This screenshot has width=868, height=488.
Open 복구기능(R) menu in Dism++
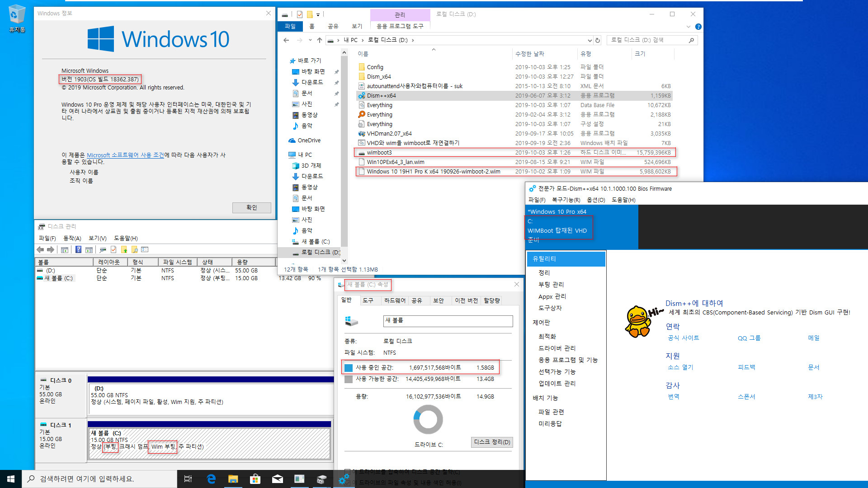[x=566, y=200]
